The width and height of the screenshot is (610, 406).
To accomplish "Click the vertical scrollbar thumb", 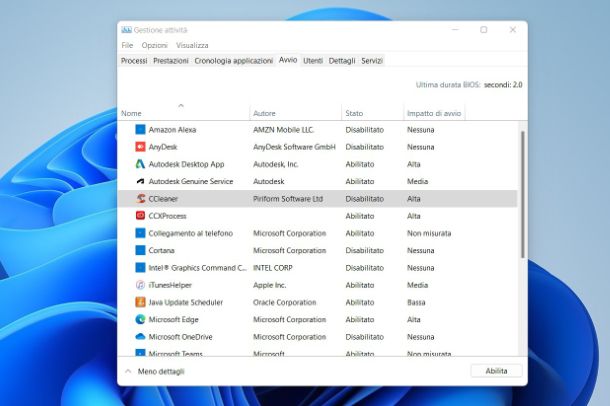I will pyautogui.click(x=523, y=194).
